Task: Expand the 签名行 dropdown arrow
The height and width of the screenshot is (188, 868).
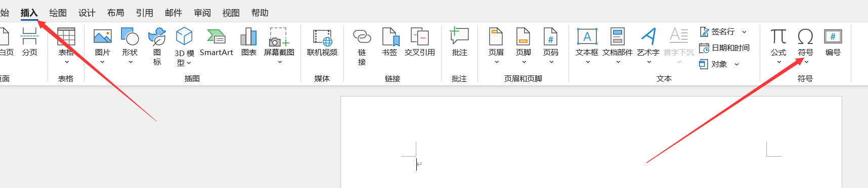Action: tap(744, 32)
